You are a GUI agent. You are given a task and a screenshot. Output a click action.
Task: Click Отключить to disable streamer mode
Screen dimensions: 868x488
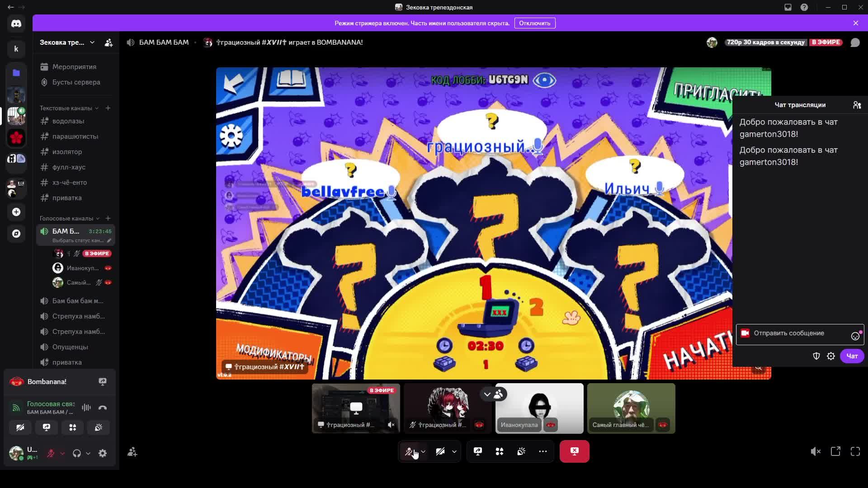535,23
